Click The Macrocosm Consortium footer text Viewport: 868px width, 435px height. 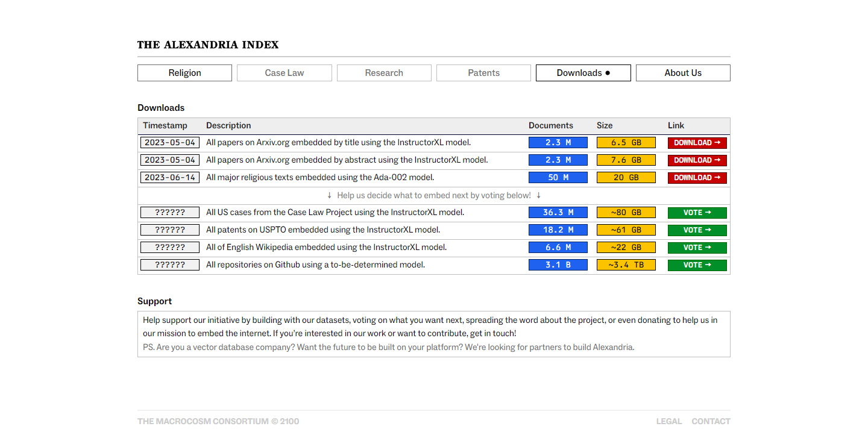218,421
